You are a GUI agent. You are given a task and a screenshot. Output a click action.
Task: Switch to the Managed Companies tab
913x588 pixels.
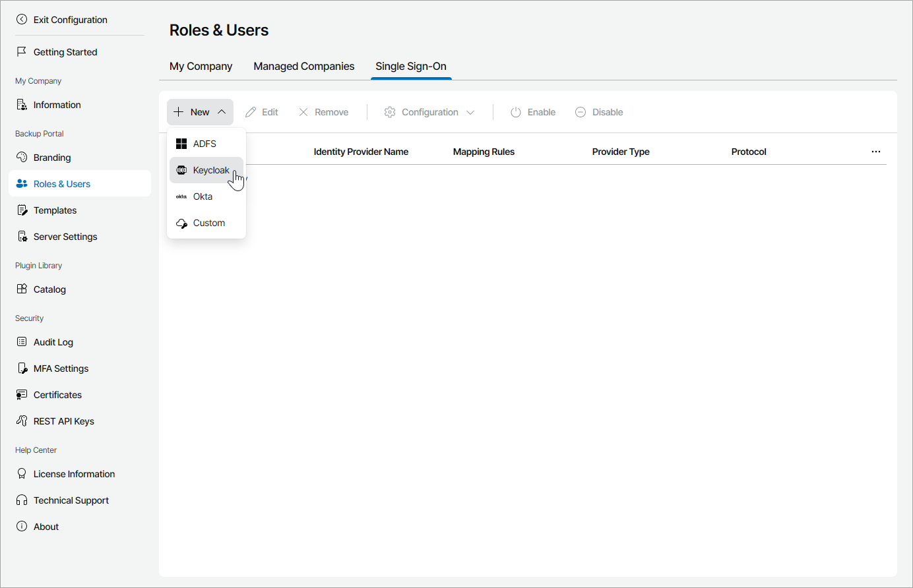coord(303,66)
